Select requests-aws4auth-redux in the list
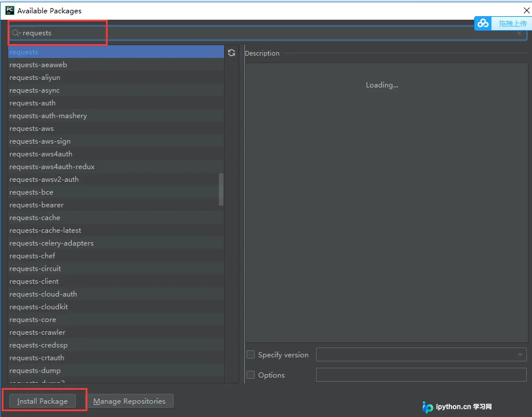 (x=116, y=166)
